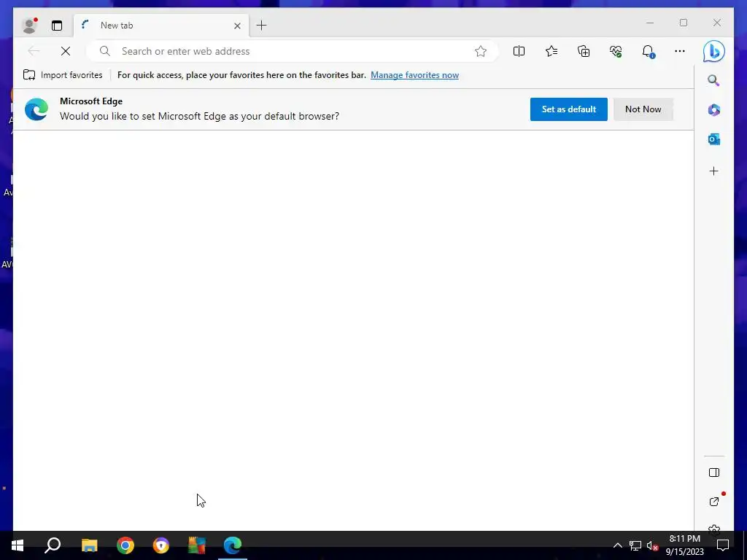The image size is (747, 560).
Task: Open the Edge profile avatar
Action: click(29, 26)
